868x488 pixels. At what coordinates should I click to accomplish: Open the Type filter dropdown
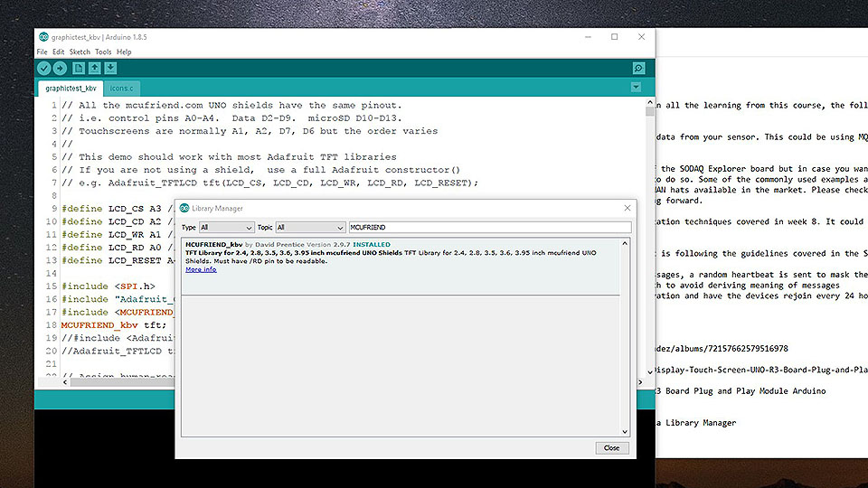tap(226, 228)
